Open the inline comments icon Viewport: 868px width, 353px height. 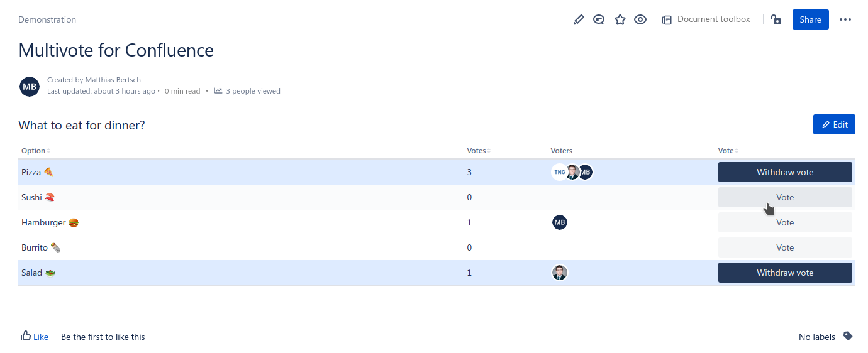599,20
